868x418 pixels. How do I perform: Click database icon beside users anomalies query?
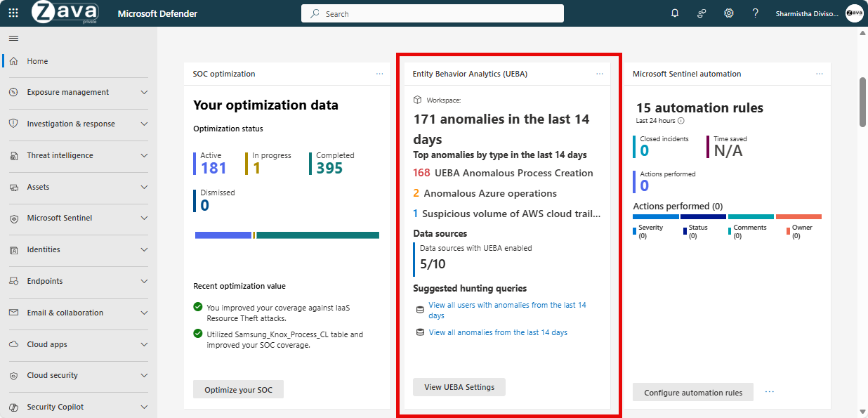coord(420,309)
